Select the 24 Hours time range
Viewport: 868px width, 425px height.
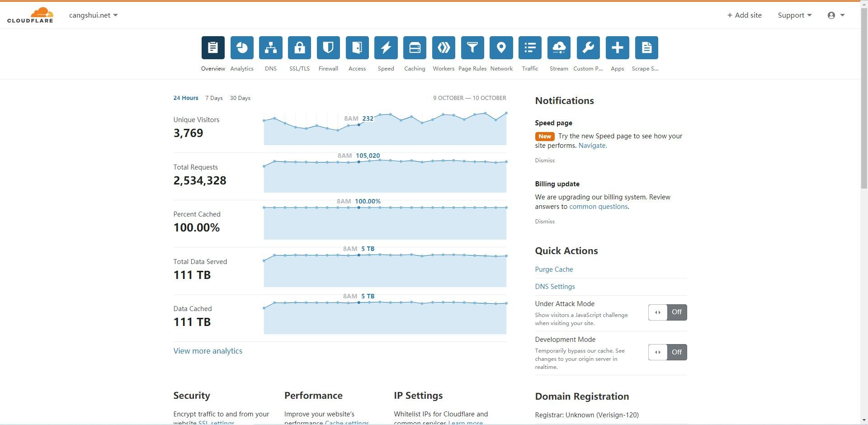pyautogui.click(x=186, y=98)
